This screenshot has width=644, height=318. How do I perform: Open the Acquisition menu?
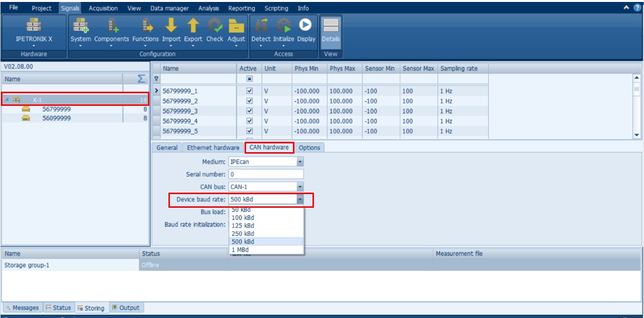pyautogui.click(x=103, y=8)
